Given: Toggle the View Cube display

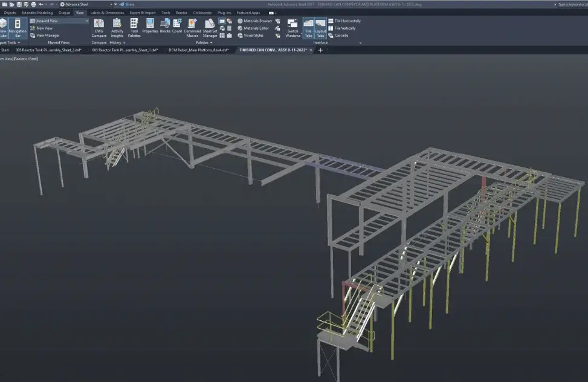Looking at the screenshot, I should [x=3, y=28].
